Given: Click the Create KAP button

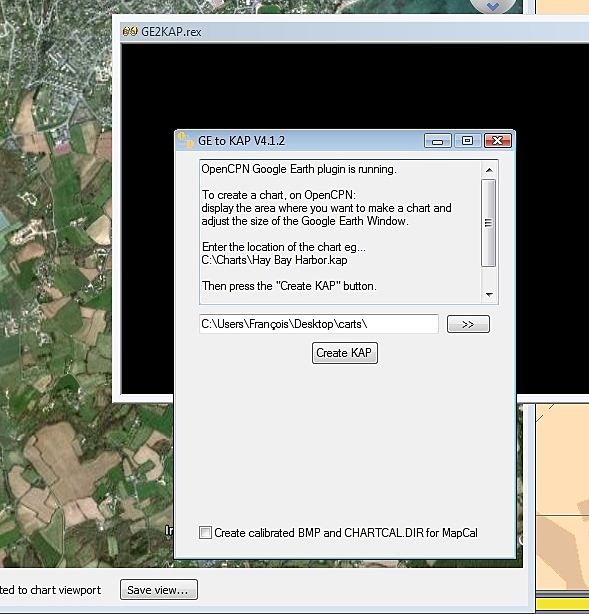Looking at the screenshot, I should click(345, 353).
